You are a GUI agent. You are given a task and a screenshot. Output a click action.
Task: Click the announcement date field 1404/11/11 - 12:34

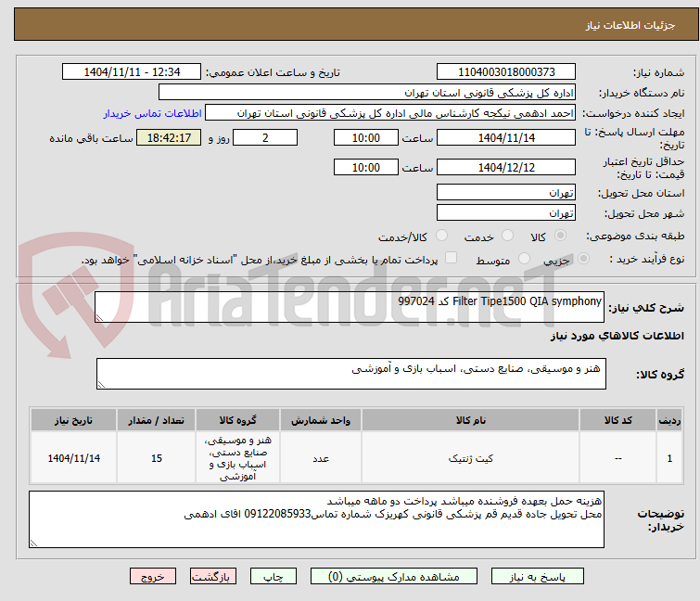[x=132, y=72]
